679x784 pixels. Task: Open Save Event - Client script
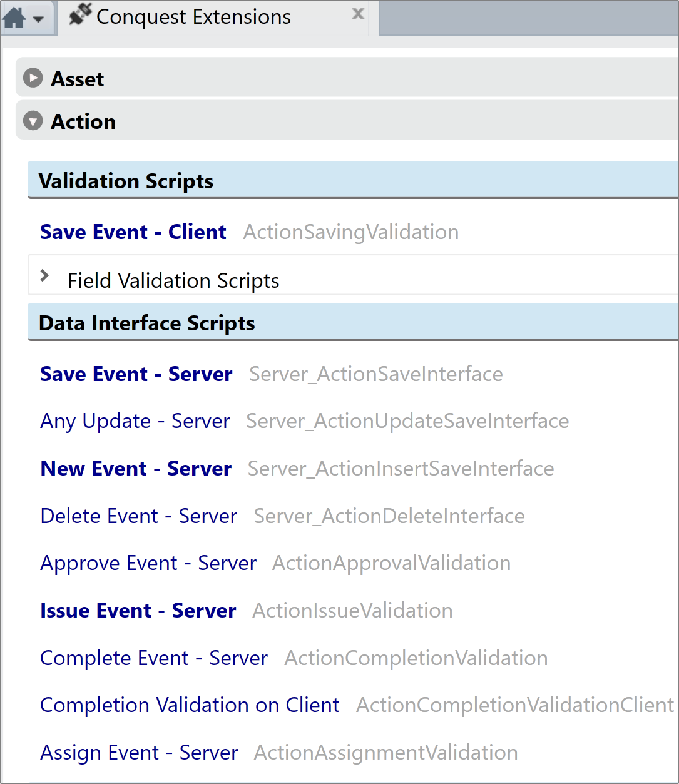click(133, 232)
